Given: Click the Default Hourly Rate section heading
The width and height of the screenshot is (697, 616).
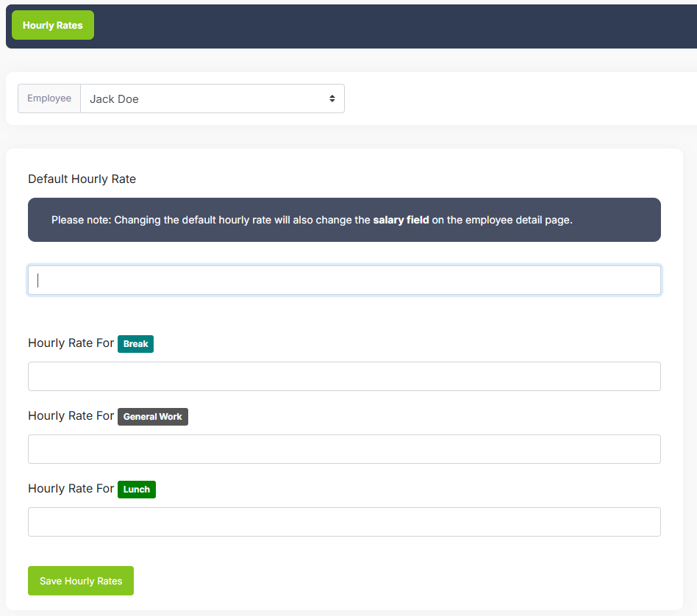Looking at the screenshot, I should (x=82, y=179).
